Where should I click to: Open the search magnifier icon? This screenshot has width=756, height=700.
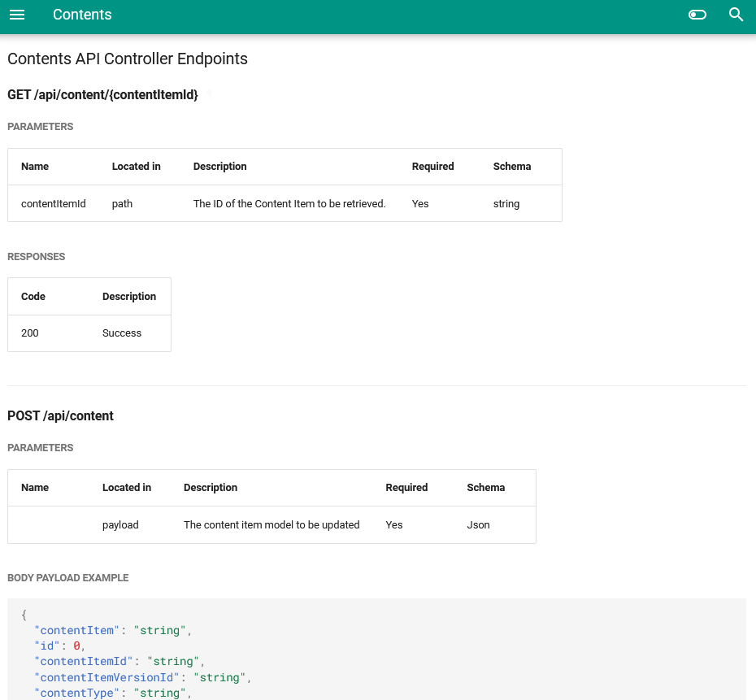click(x=736, y=15)
